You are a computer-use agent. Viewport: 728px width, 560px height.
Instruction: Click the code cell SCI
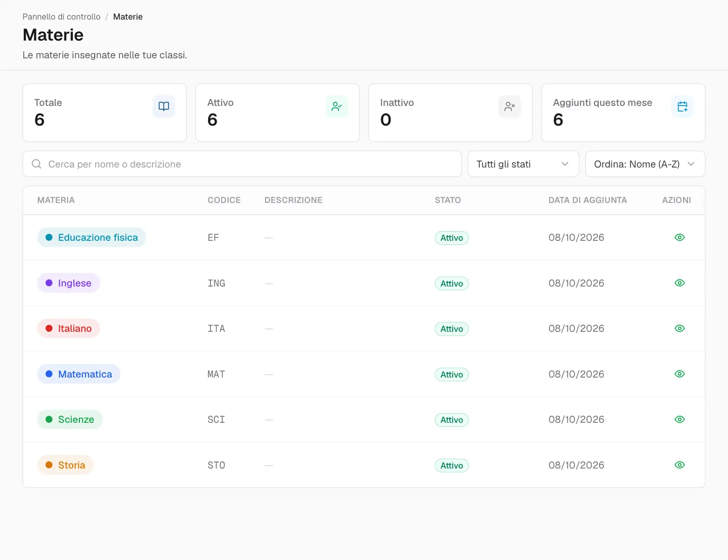coord(217,420)
